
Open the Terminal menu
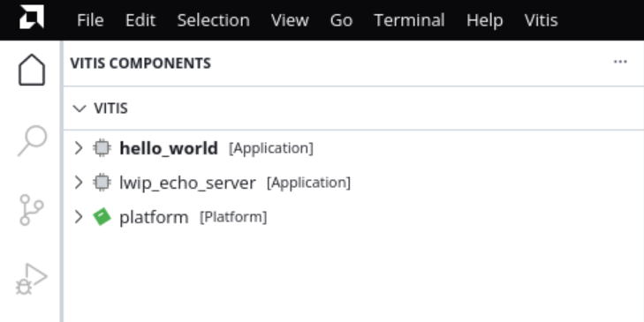409,20
